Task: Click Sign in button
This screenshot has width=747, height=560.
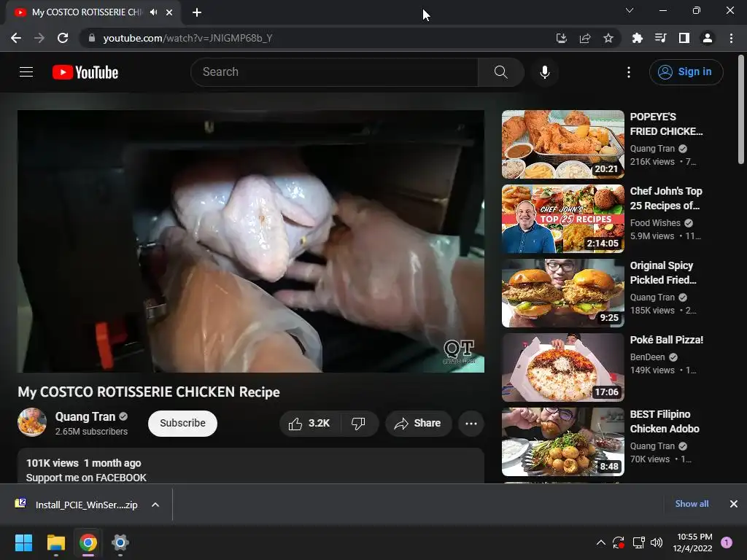Action: click(x=686, y=72)
